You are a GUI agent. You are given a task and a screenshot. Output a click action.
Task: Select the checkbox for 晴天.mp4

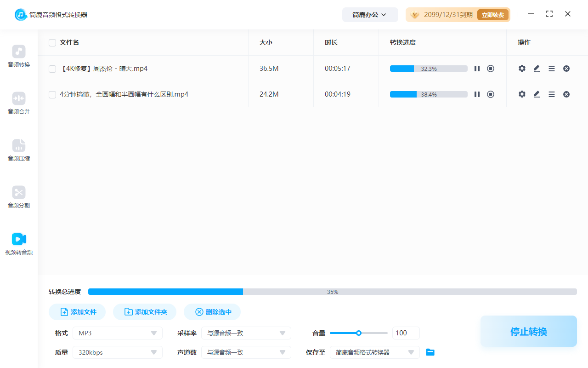coord(52,68)
